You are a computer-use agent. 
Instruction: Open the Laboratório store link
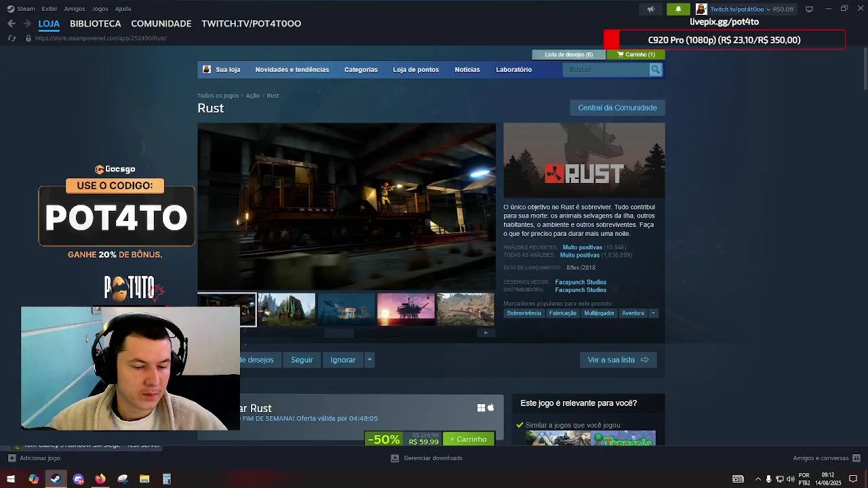514,69
